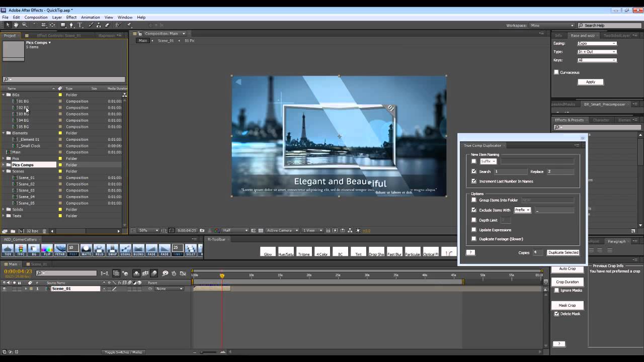Click the Copies number field
The width and height of the screenshot is (644, 362).
537,252
